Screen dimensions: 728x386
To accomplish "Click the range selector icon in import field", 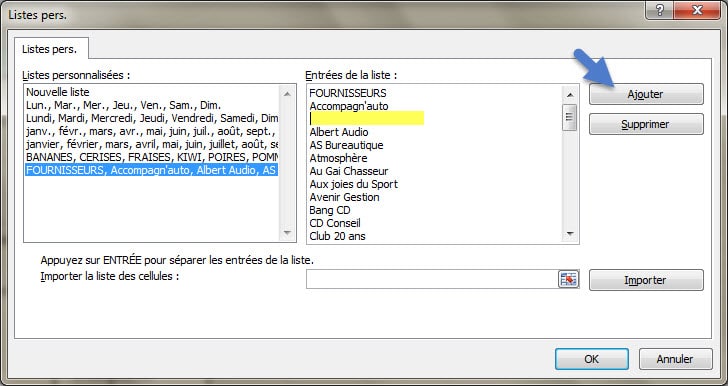I will (x=568, y=279).
